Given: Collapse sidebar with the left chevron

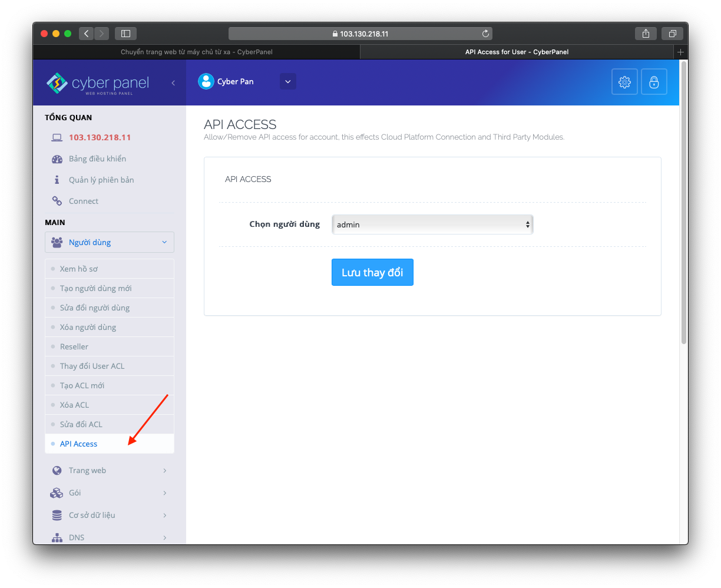Looking at the screenshot, I should [x=173, y=83].
